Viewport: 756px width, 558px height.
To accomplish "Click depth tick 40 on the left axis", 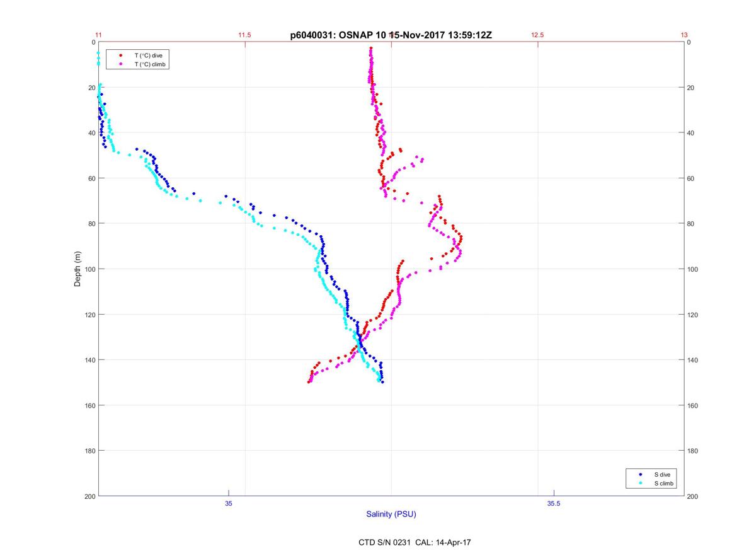I will point(91,133).
